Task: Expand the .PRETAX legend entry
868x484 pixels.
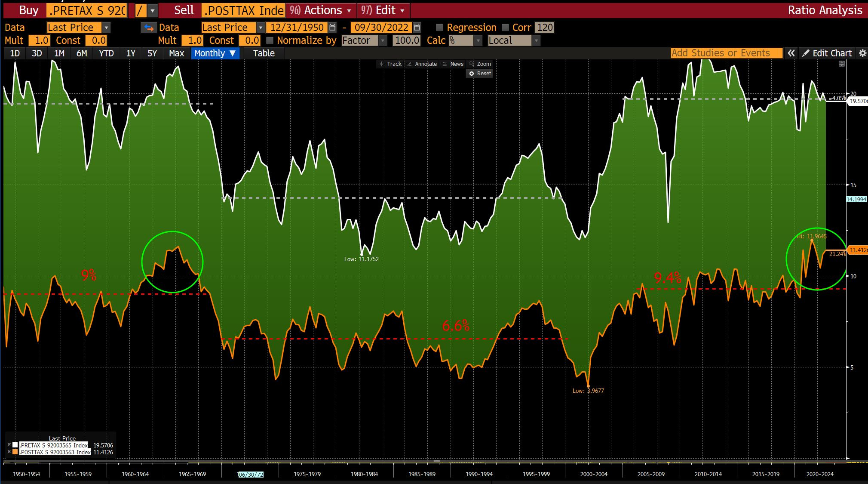Action: (x=9, y=445)
